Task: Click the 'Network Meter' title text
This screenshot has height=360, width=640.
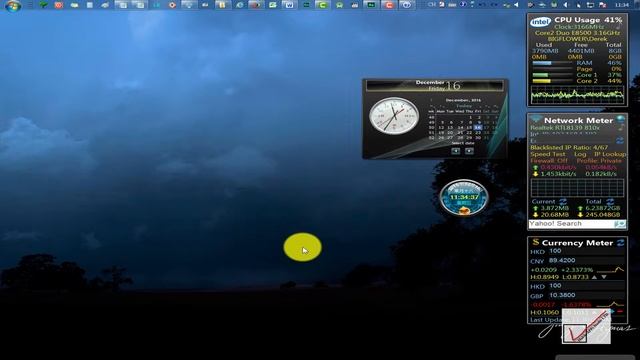Action: coord(578,120)
